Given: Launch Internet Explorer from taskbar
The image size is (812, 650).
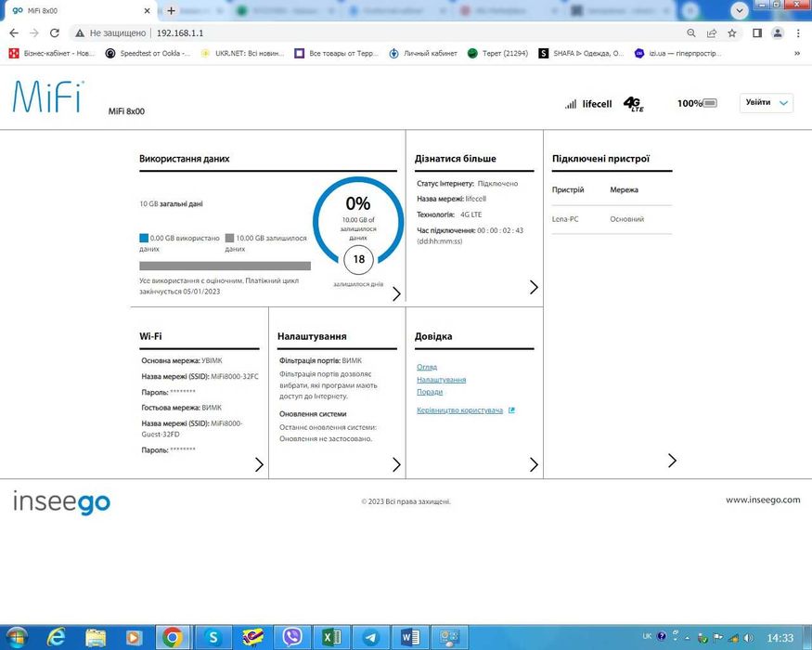Looking at the screenshot, I should point(56,637).
